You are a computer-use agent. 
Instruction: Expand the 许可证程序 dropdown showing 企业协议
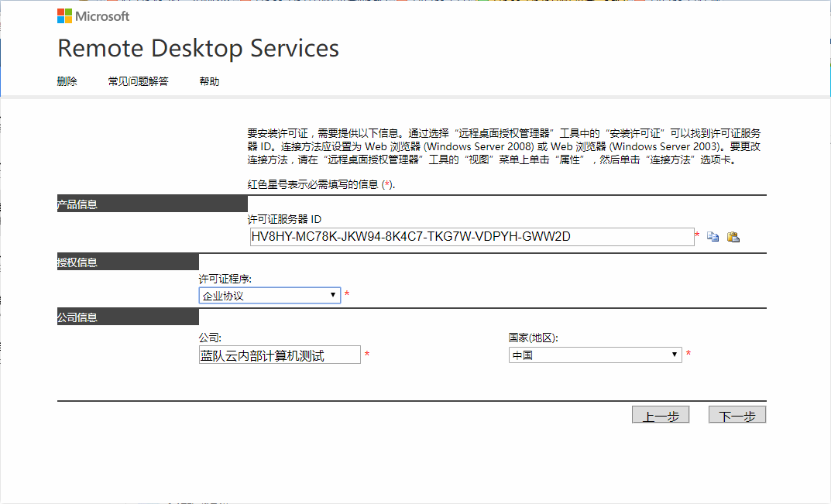point(270,295)
